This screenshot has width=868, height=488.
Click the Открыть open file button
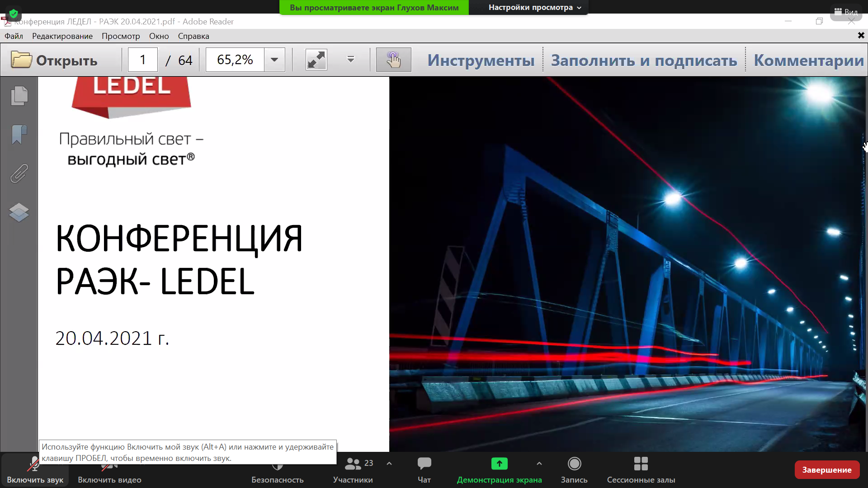click(x=54, y=60)
